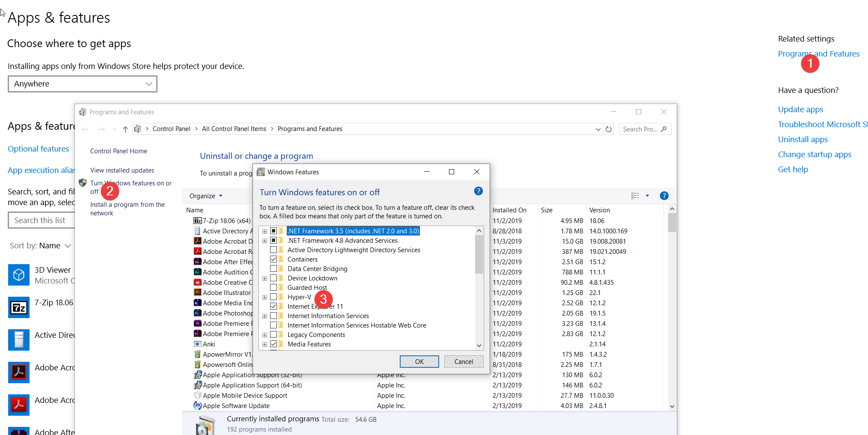
Task: Uncheck the Internet Explorer 11 checkbox
Action: (x=273, y=306)
